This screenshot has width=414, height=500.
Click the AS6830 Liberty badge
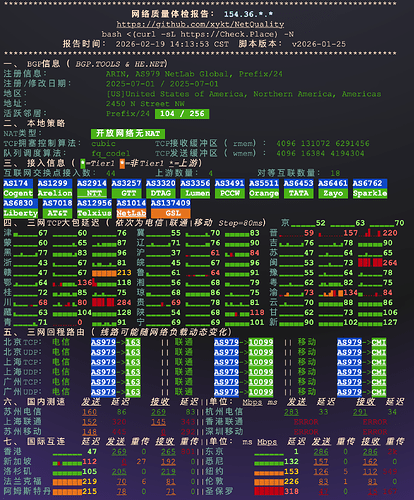point(21,208)
